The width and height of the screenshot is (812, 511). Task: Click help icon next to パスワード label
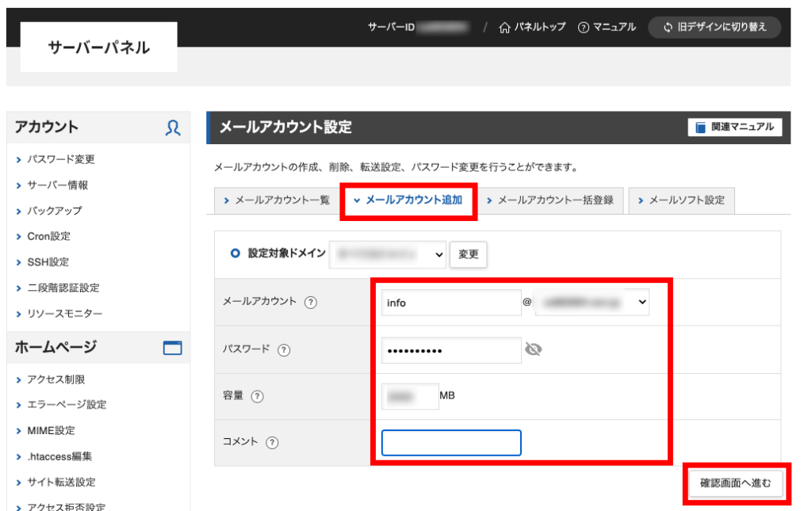[x=284, y=350]
